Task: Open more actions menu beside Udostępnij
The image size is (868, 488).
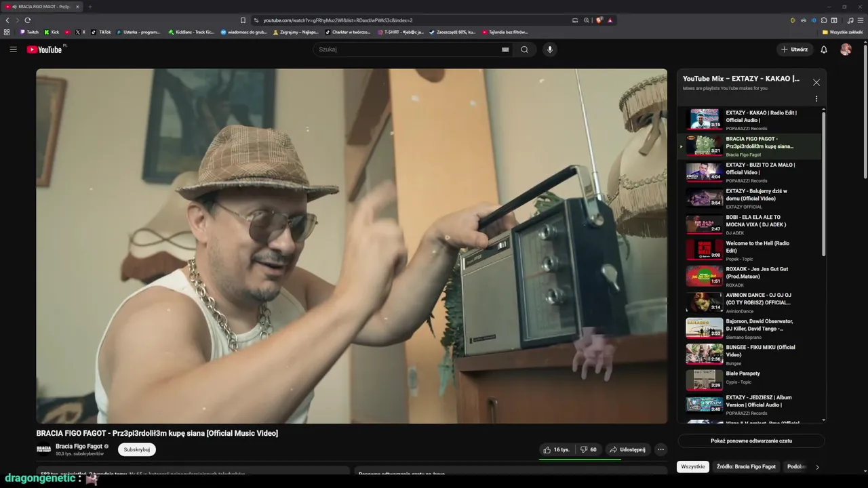Action: 660,449
